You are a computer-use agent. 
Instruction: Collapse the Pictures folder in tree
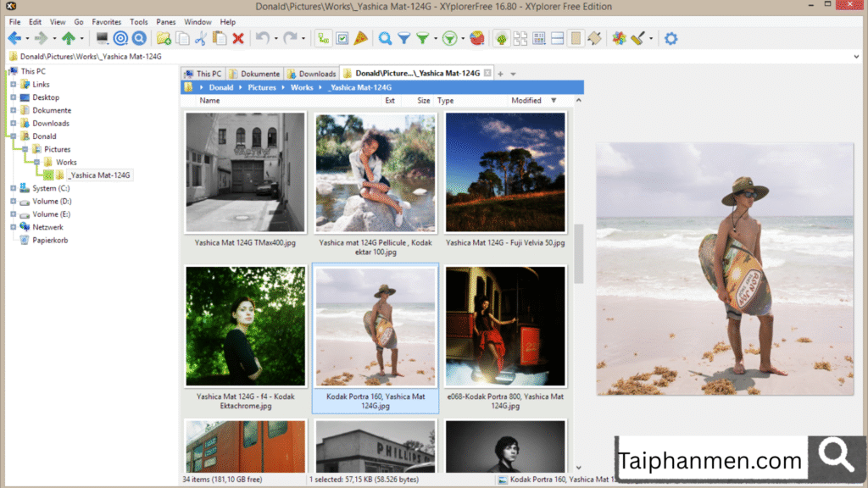(25, 149)
